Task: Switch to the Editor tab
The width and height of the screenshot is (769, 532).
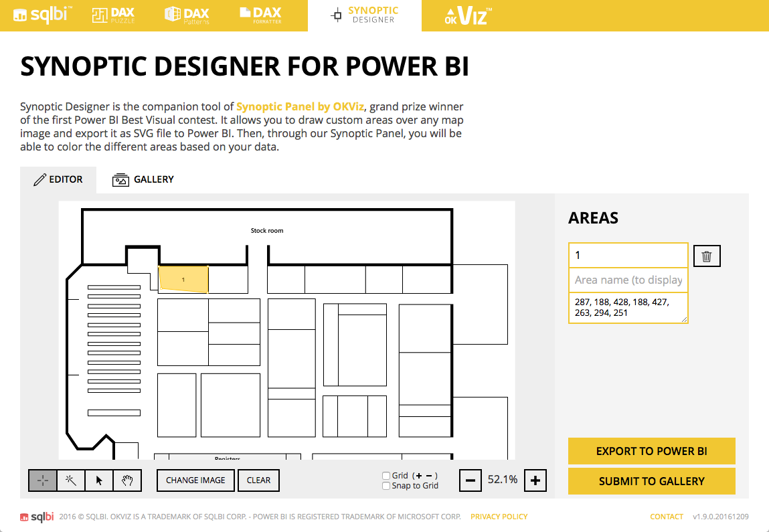Action: coord(58,179)
